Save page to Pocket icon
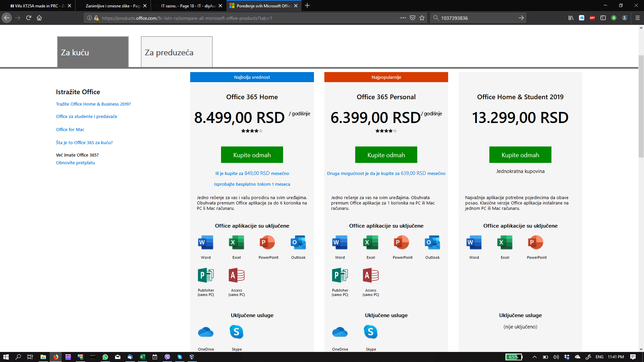The width and height of the screenshot is (644, 362). (x=413, y=18)
